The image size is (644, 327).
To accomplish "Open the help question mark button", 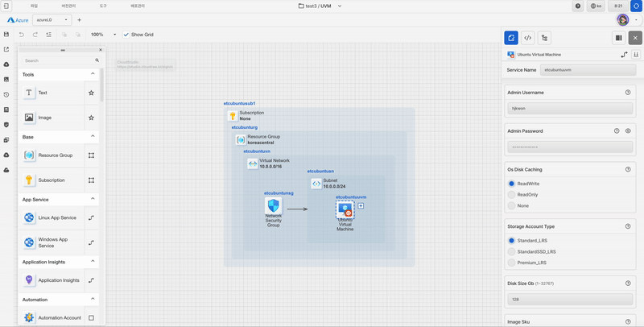I will [578, 6].
